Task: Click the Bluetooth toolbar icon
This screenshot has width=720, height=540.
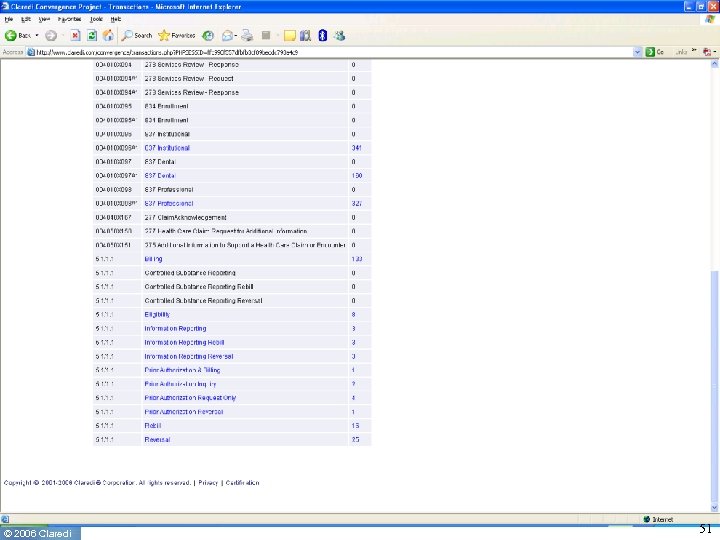Action: (x=322, y=35)
